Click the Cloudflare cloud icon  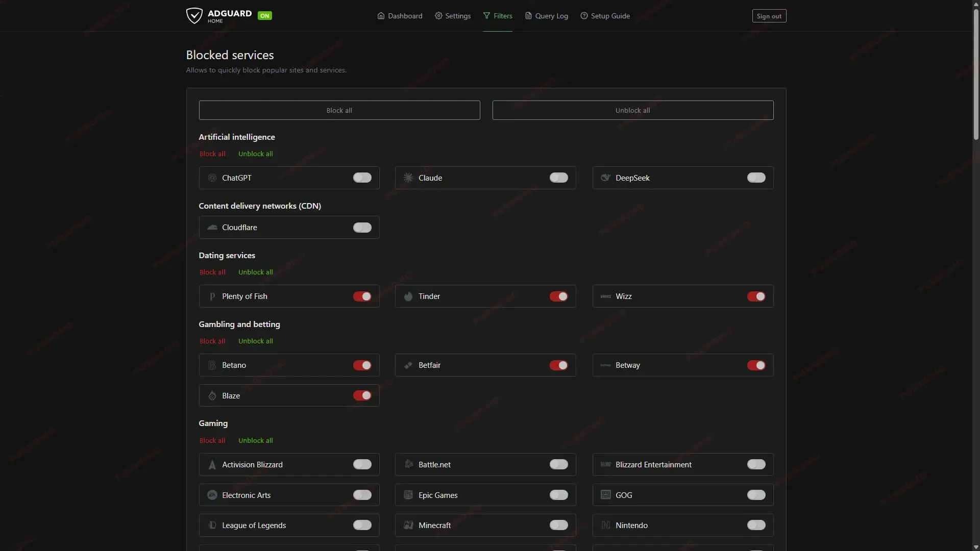tap(212, 227)
